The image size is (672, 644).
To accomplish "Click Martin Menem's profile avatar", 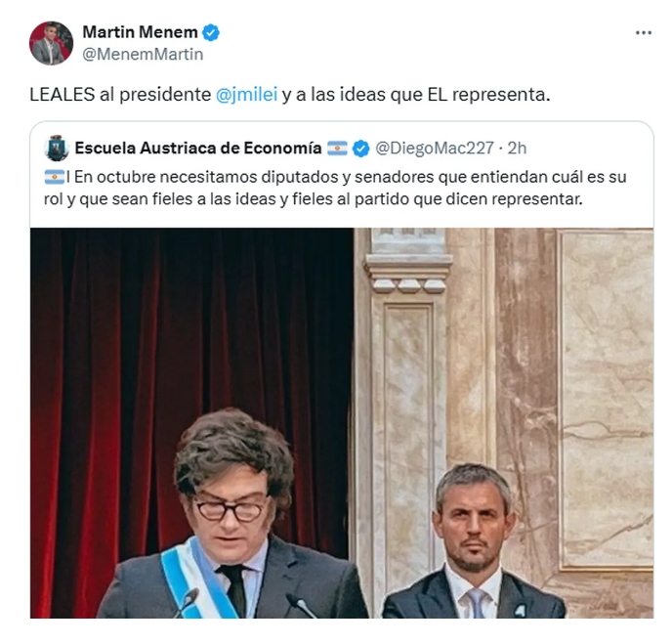I will tap(51, 43).
